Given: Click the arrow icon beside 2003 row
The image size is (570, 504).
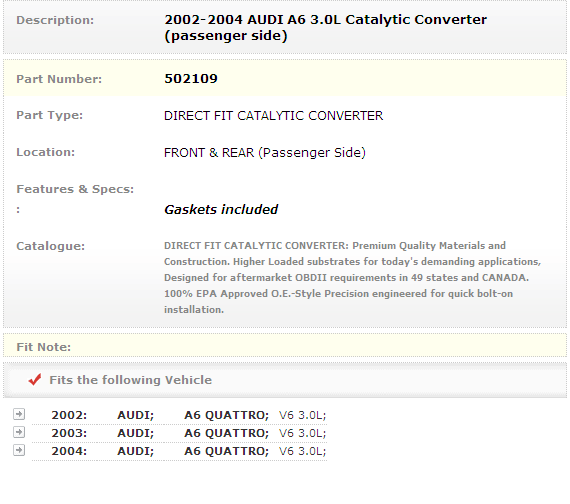Looking at the screenshot, I should point(19,432).
